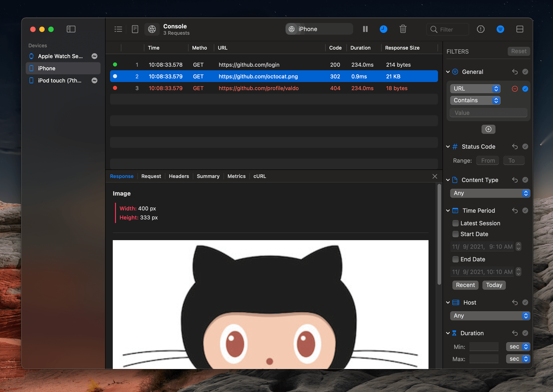The height and width of the screenshot is (392, 553).
Task: Click the Reset filters button
Action: coord(519,51)
